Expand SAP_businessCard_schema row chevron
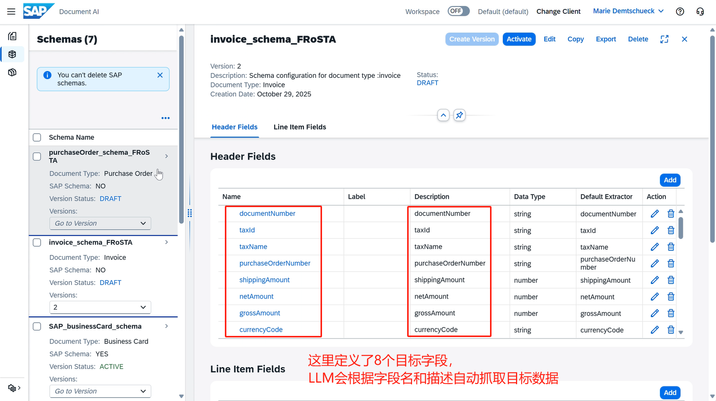The image size is (716, 401). (166, 326)
